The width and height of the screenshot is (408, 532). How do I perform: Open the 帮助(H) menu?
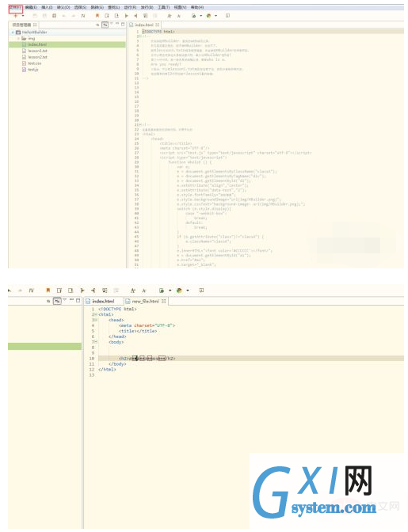pos(197,7)
